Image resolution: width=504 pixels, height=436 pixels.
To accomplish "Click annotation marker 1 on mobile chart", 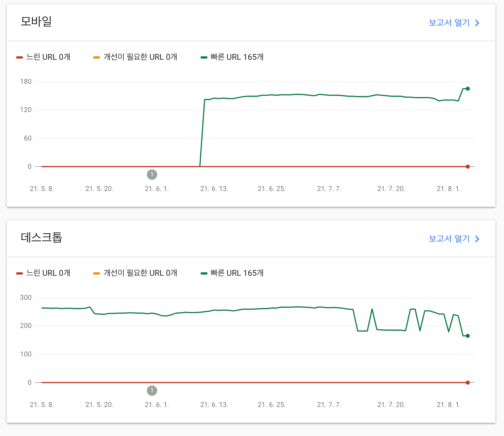I will (x=152, y=174).
